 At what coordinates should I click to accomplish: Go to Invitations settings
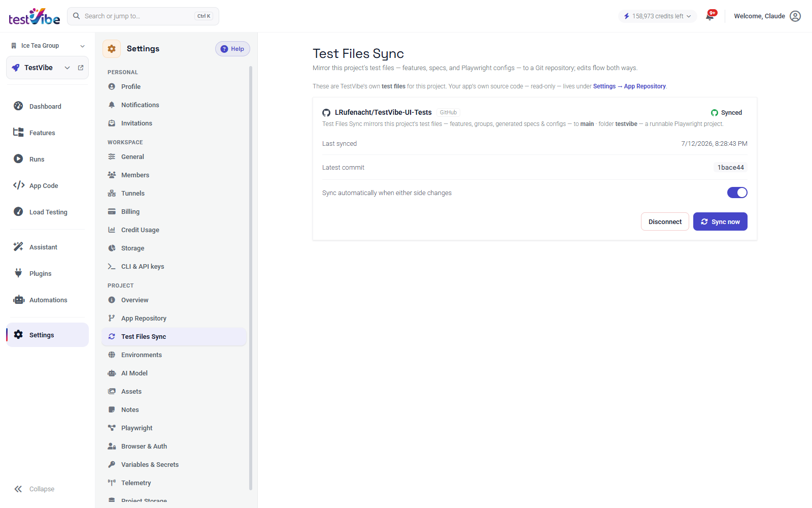(x=174, y=123)
